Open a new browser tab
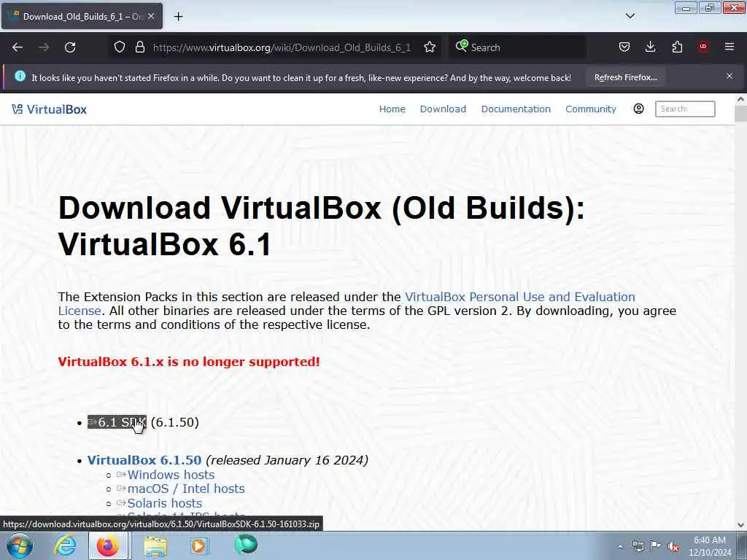This screenshot has height=560, width=747. point(178,17)
